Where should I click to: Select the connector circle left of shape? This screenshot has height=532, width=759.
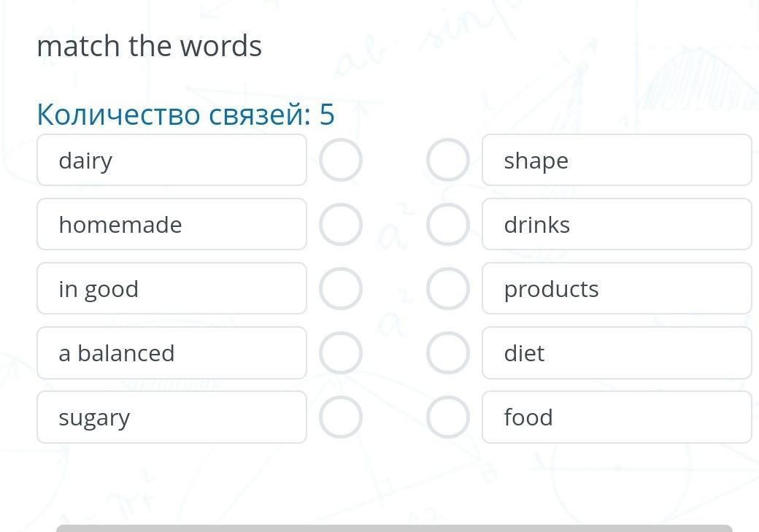tap(448, 160)
